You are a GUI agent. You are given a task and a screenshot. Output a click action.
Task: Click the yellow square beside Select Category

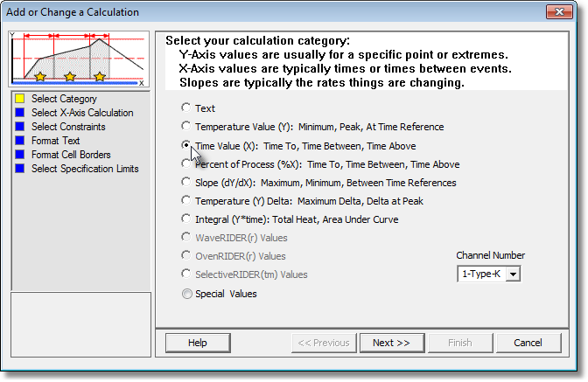[20, 99]
